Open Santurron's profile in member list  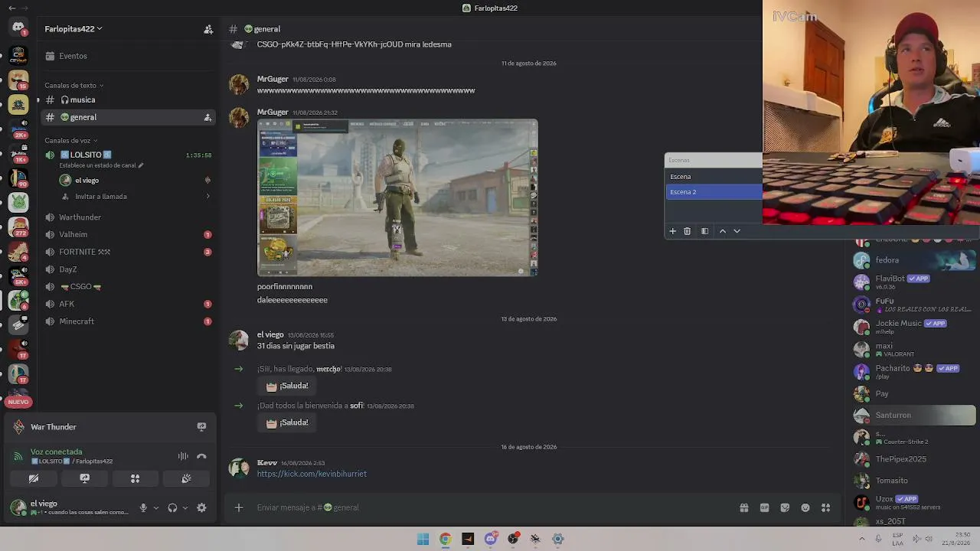click(x=914, y=416)
